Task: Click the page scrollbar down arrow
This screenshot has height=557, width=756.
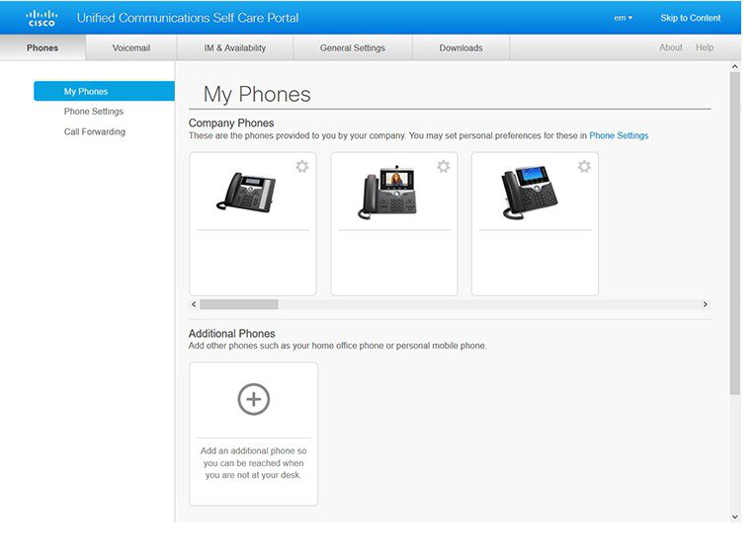Action: (x=735, y=517)
